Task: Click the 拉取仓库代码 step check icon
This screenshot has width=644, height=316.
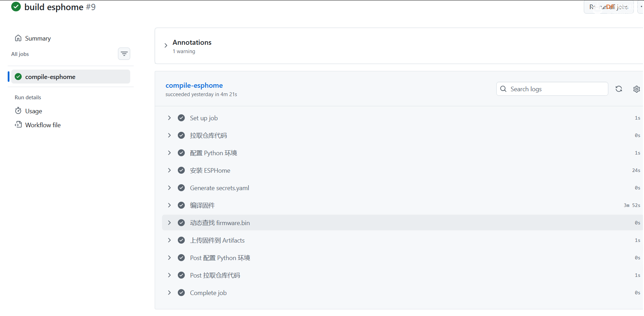Action: click(181, 135)
